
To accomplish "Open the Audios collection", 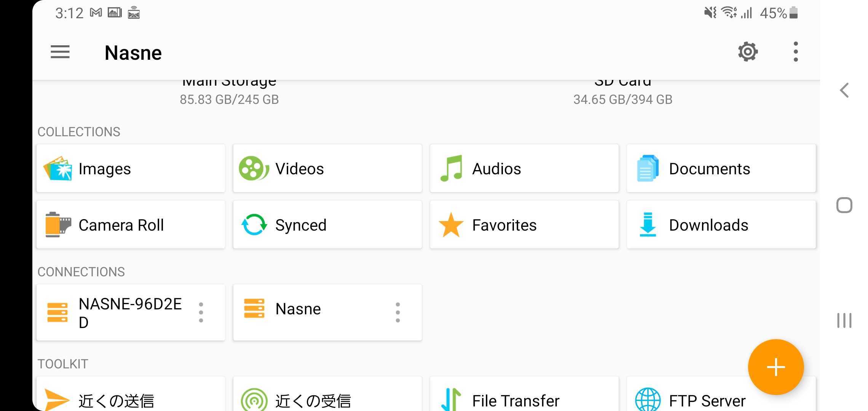I will 524,168.
